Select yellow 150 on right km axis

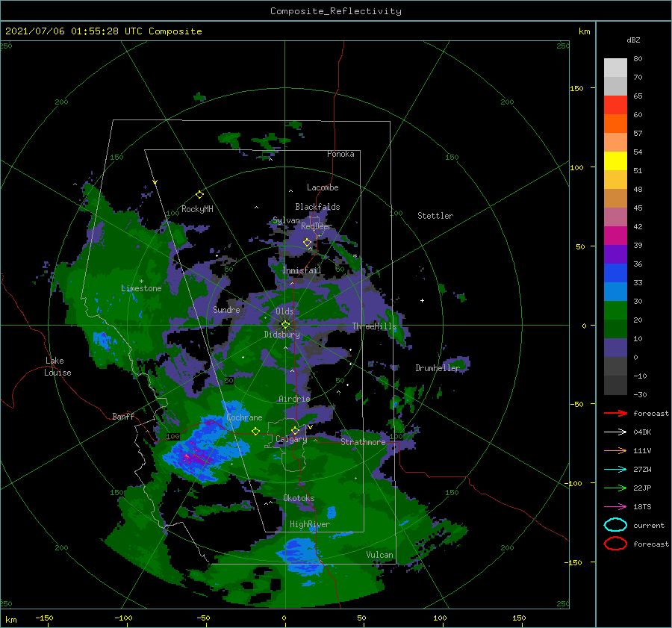coord(576,88)
